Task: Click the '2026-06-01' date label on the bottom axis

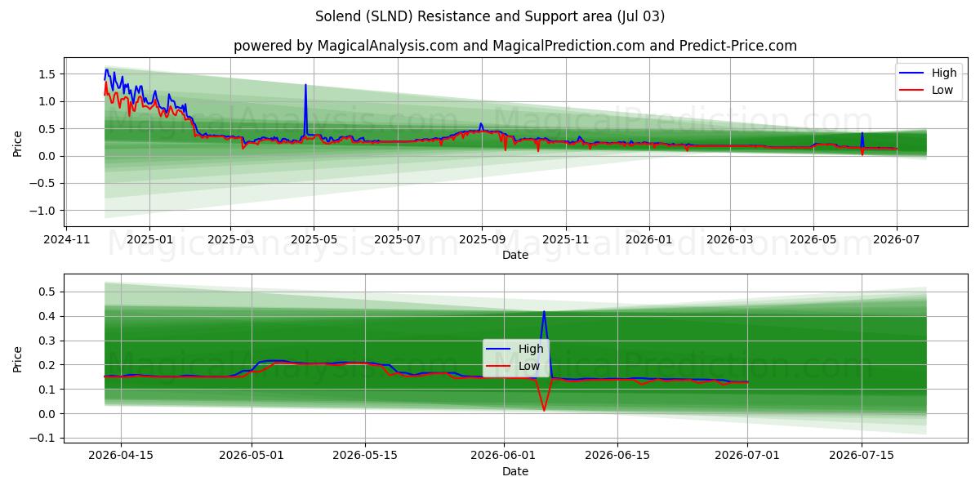Action: tap(503, 457)
